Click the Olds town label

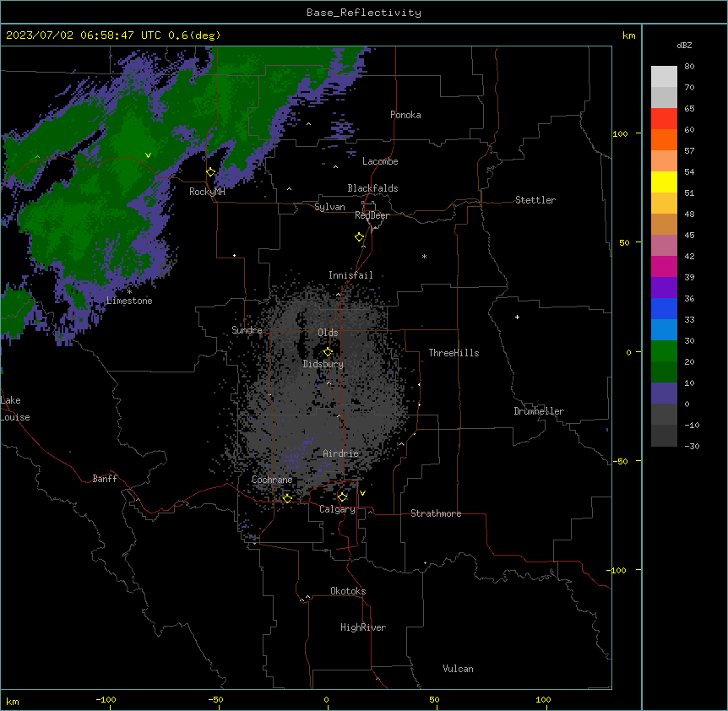pyautogui.click(x=328, y=333)
